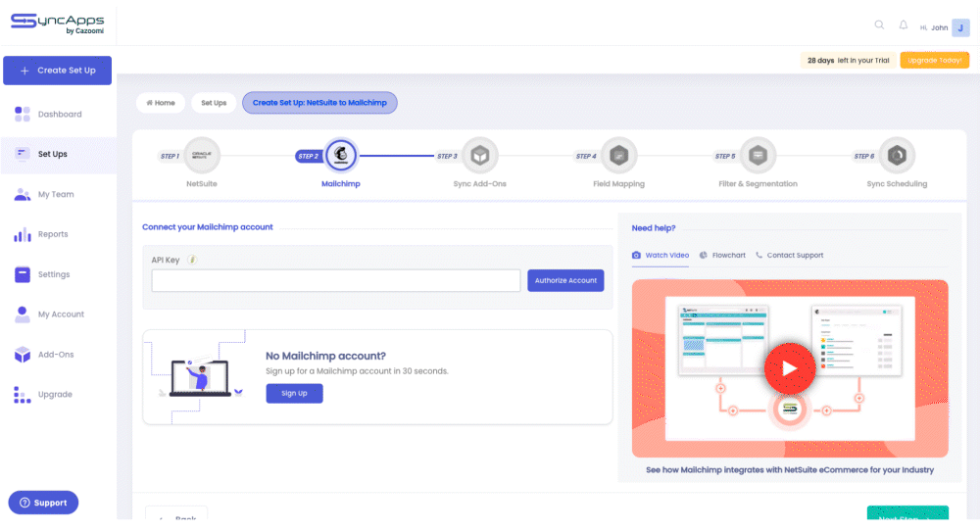
Task: Click 'No Mailchimp account?' heading
Action: pyautogui.click(x=325, y=356)
